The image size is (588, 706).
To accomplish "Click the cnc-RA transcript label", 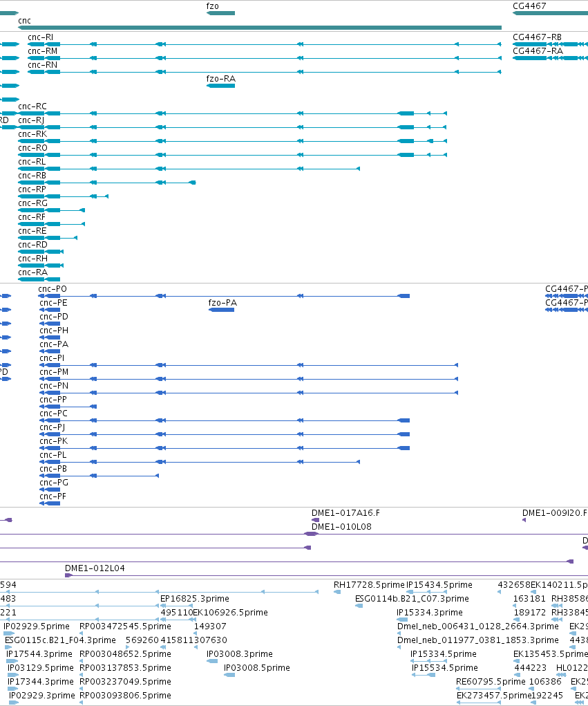I will 33,272.
